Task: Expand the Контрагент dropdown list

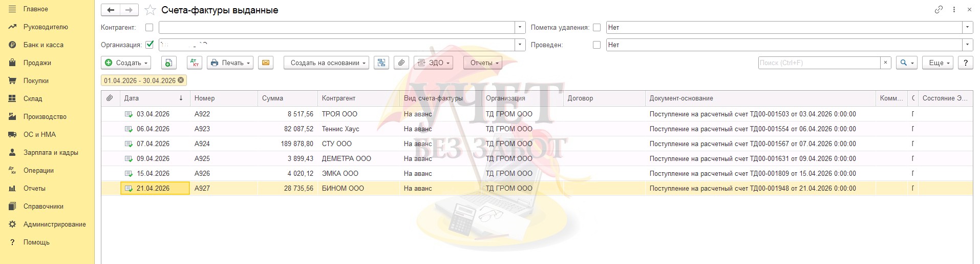Action: point(520,28)
